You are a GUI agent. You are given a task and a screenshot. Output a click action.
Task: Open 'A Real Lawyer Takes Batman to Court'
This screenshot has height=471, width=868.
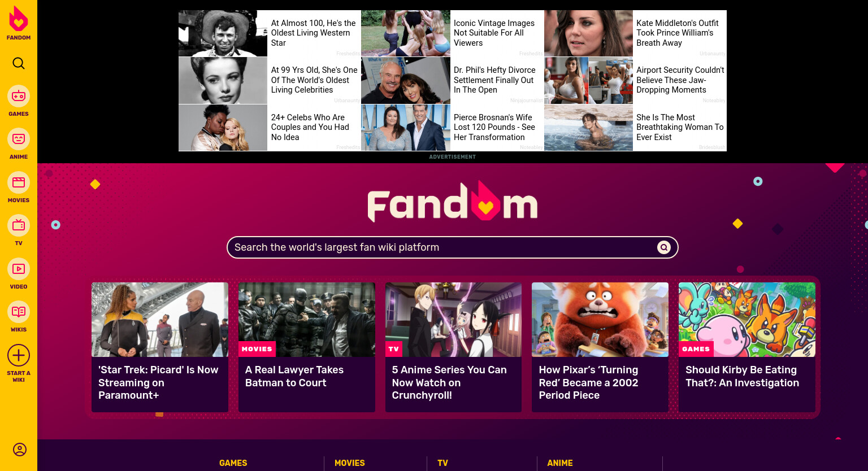coord(307,347)
